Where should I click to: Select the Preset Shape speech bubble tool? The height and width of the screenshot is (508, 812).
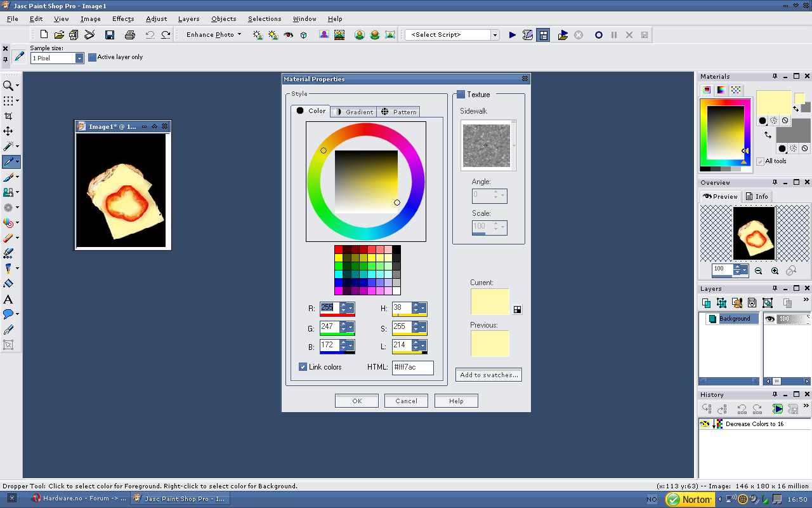point(8,314)
